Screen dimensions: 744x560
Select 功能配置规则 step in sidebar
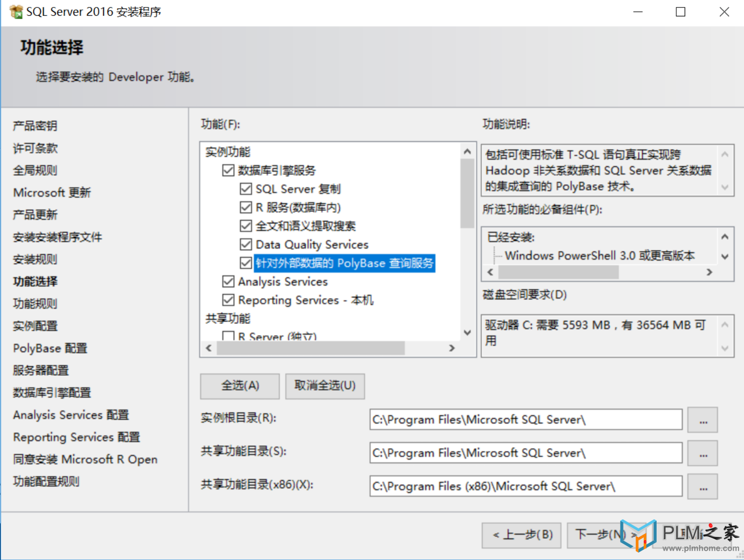[x=46, y=481]
